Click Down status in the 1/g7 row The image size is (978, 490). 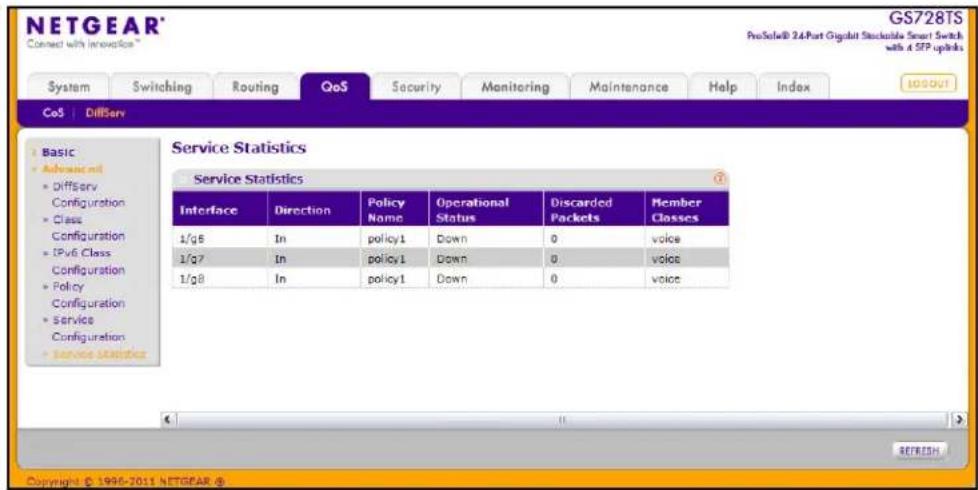point(452,258)
